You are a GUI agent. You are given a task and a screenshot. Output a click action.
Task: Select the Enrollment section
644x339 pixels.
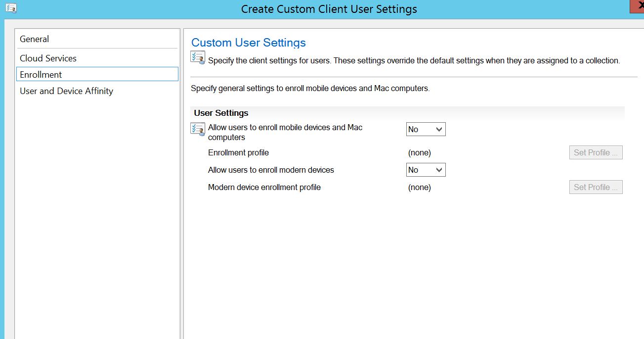pos(97,74)
